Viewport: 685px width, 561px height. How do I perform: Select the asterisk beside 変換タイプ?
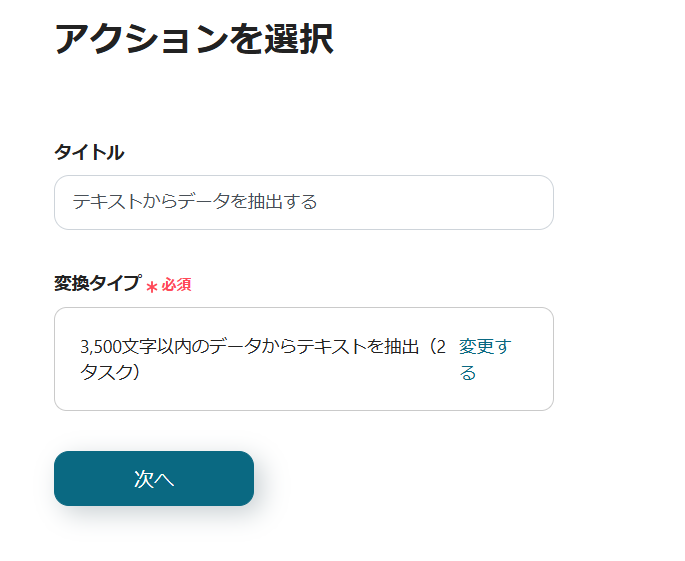click(x=152, y=287)
